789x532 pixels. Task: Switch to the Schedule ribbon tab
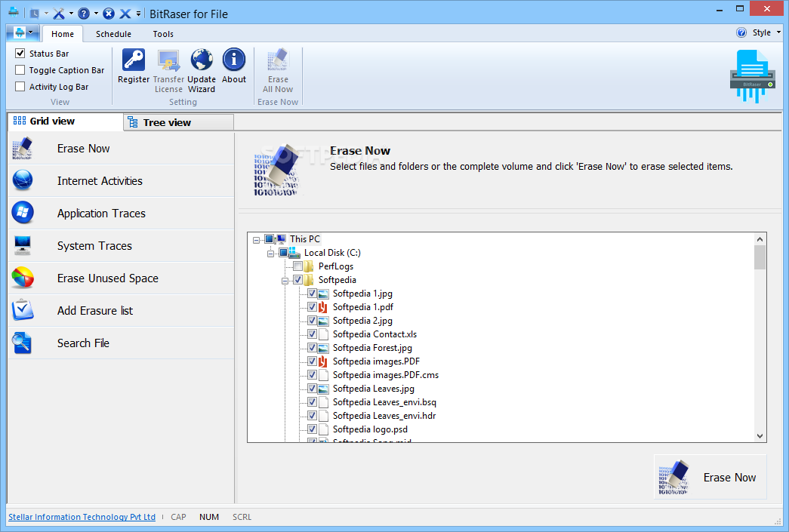(113, 34)
